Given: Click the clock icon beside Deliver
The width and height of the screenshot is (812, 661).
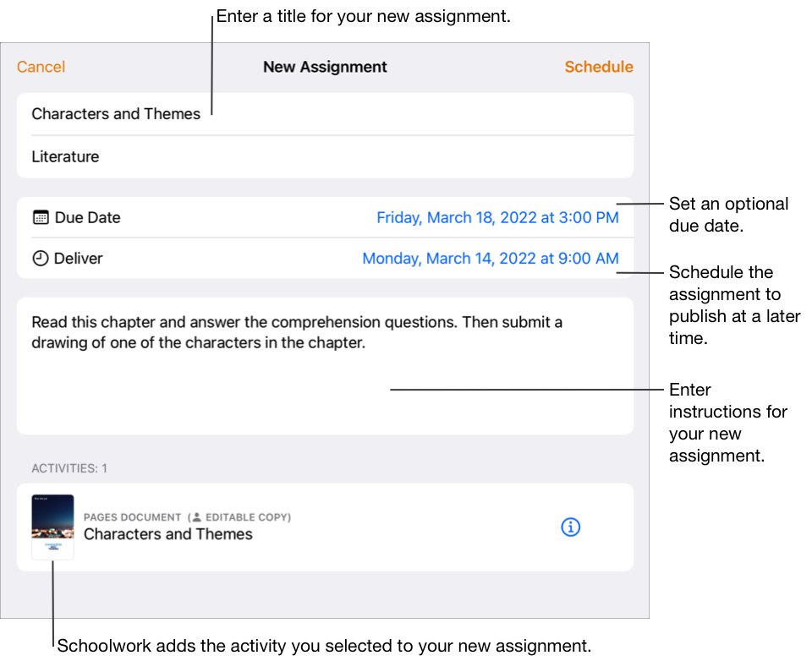Looking at the screenshot, I should (x=41, y=259).
